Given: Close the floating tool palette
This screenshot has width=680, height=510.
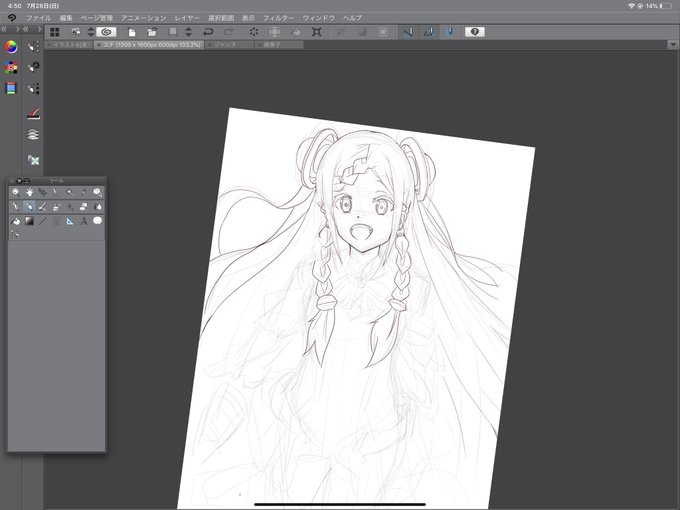Looking at the screenshot, I should pyautogui.click(x=19, y=180).
